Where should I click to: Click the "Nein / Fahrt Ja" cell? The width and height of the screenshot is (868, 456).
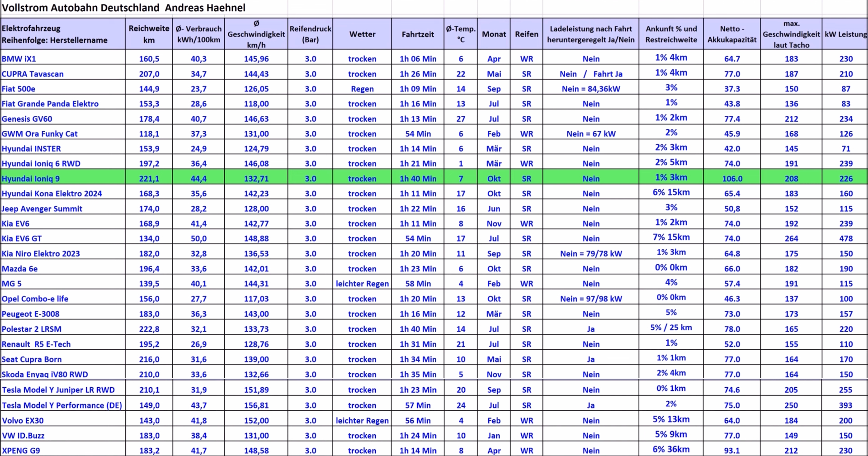[591, 74]
